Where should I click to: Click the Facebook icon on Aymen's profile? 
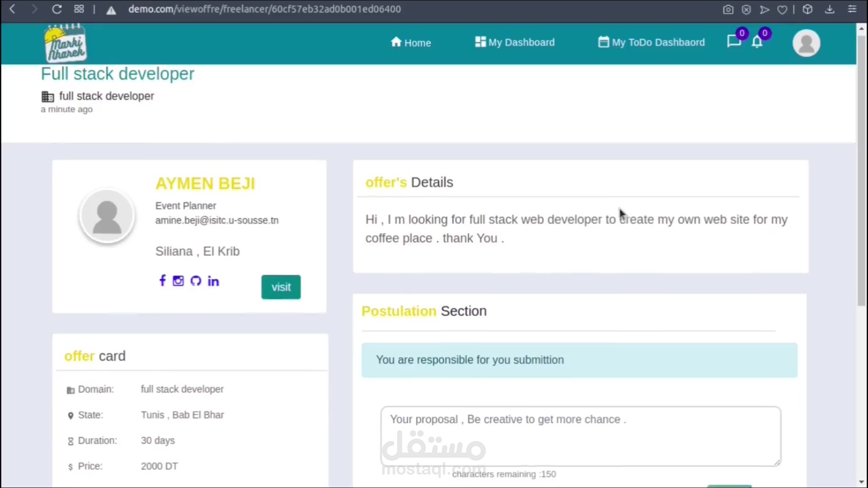click(162, 281)
